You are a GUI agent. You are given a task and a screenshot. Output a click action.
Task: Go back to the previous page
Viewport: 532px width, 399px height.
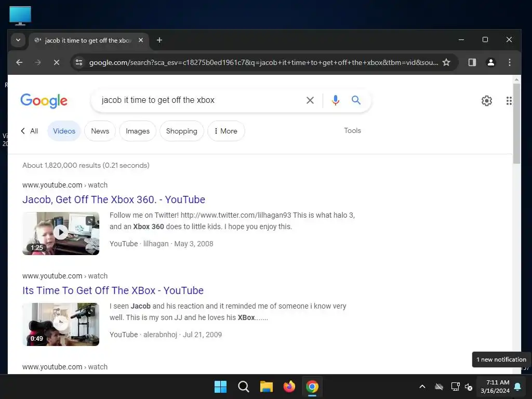[19, 62]
